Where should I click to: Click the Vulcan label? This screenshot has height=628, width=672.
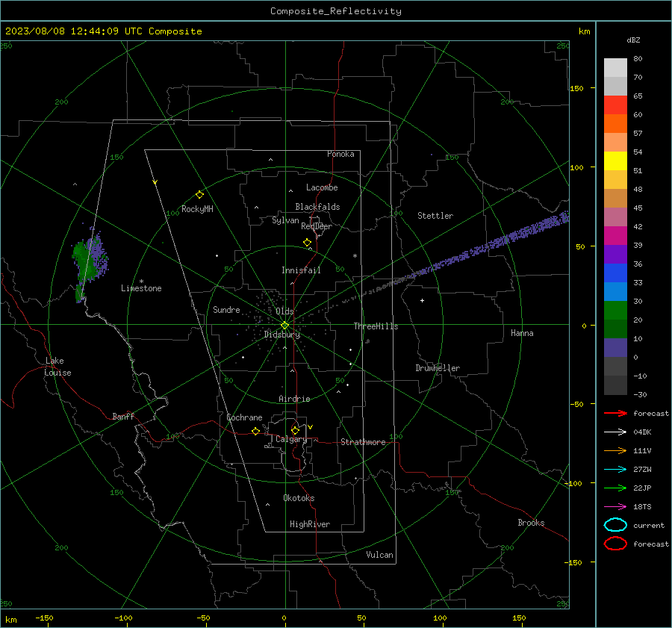pyautogui.click(x=380, y=555)
